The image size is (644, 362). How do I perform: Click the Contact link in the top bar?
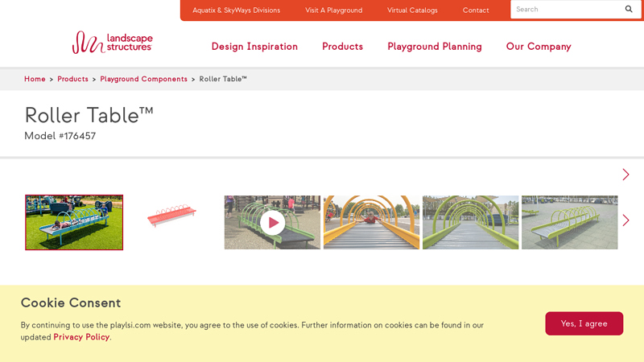coord(475,10)
